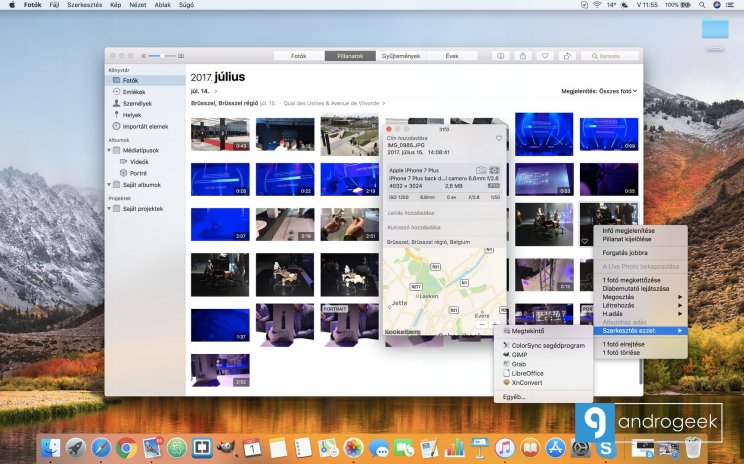Viewport: 744px width, 464px height.
Task: Click the Rotate icon in Photos toolbar
Action: (567, 56)
